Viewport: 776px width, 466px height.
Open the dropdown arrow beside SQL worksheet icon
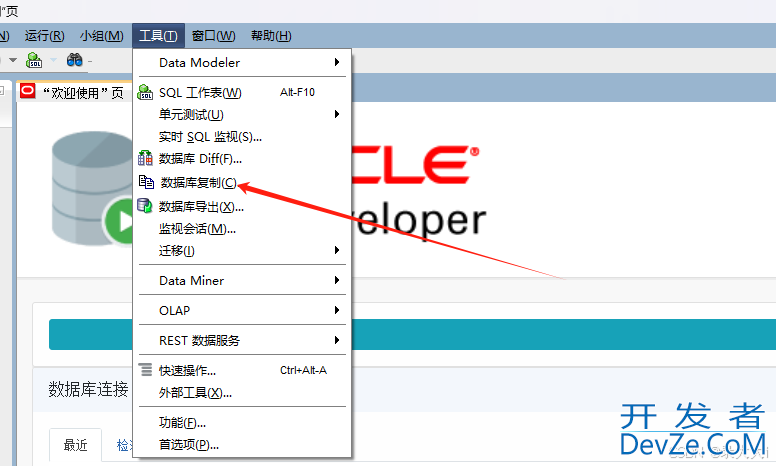53,60
